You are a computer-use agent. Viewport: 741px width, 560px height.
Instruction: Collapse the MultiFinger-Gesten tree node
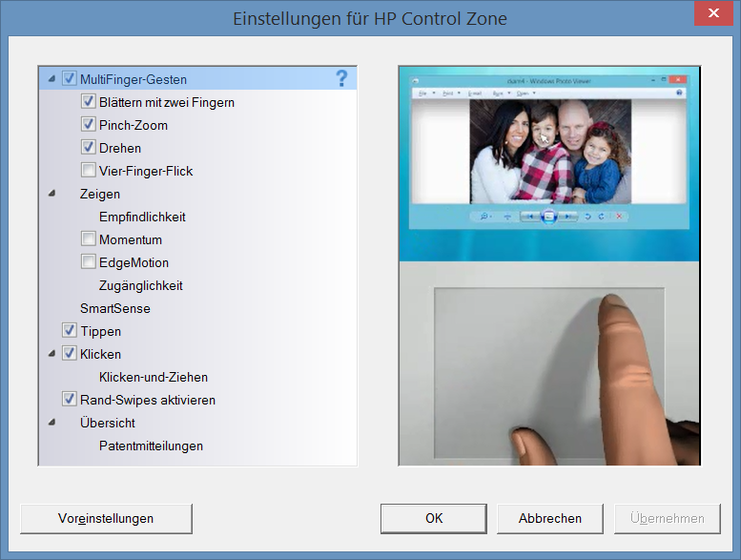point(52,79)
